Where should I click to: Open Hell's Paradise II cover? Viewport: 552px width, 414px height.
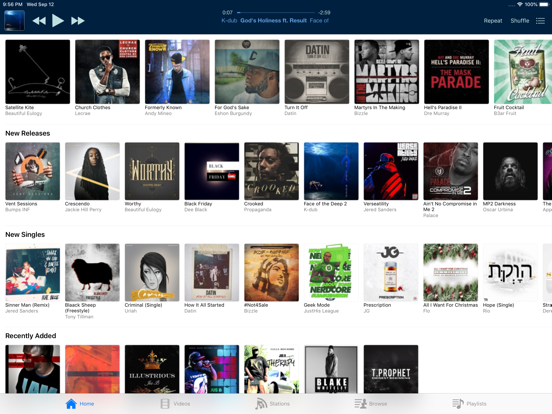tap(456, 72)
